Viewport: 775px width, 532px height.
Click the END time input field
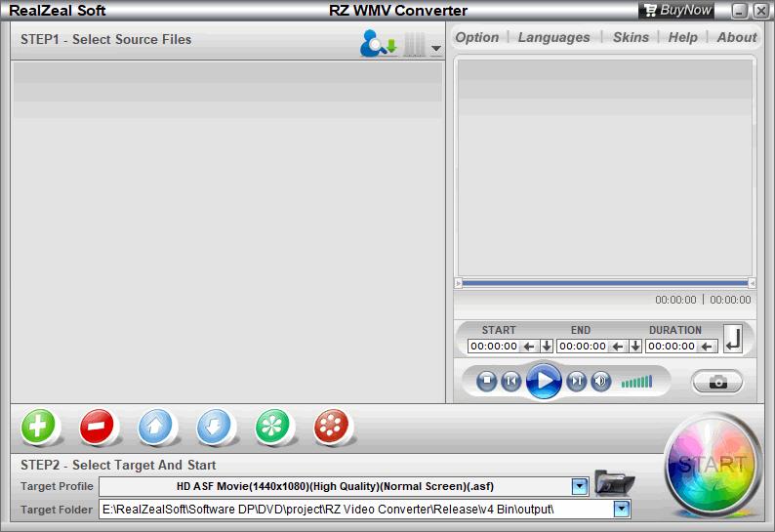583,347
